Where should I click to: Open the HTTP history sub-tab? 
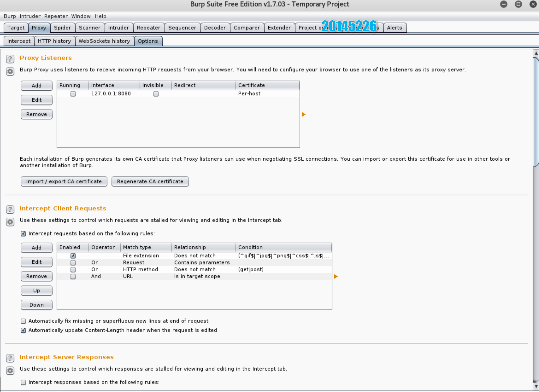54,41
